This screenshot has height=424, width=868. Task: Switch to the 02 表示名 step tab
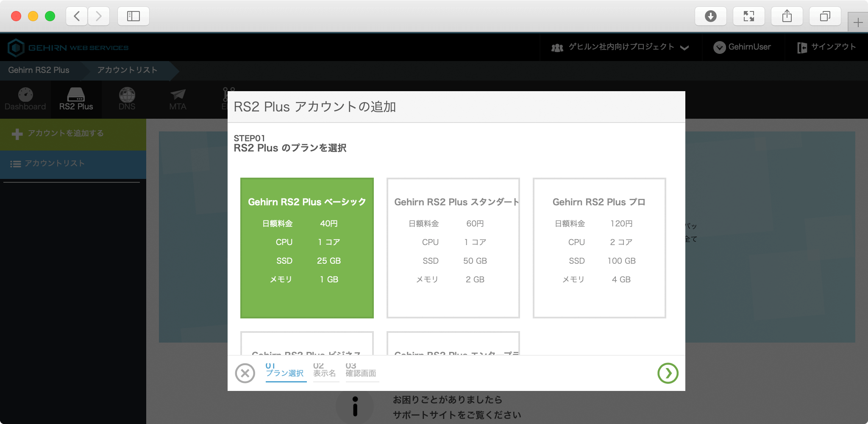tap(325, 371)
